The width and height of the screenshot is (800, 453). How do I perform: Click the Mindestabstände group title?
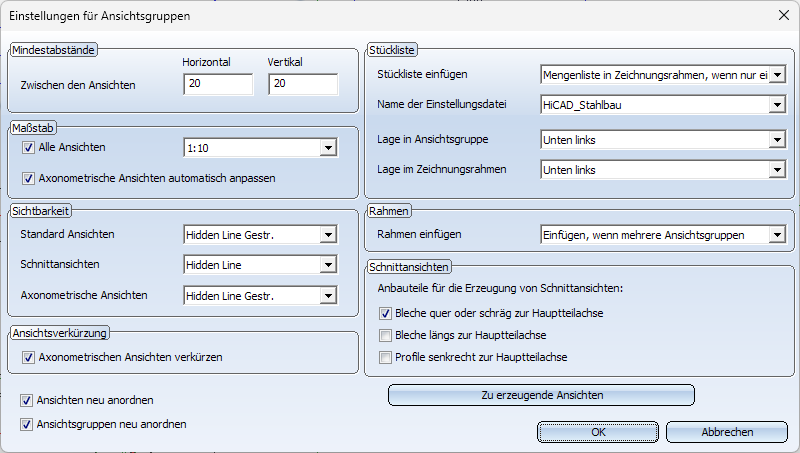click(53, 50)
